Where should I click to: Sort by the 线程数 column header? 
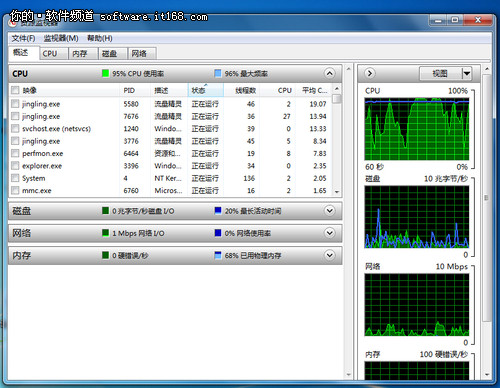(x=242, y=90)
